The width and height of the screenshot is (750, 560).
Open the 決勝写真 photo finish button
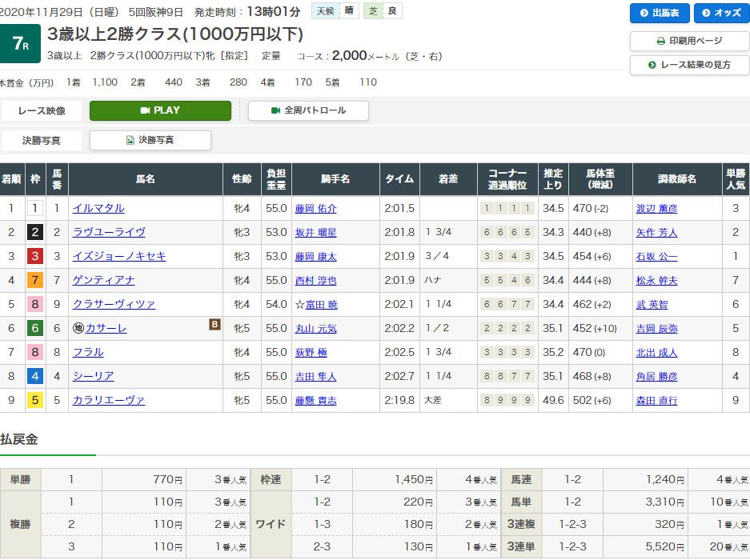coord(150,140)
